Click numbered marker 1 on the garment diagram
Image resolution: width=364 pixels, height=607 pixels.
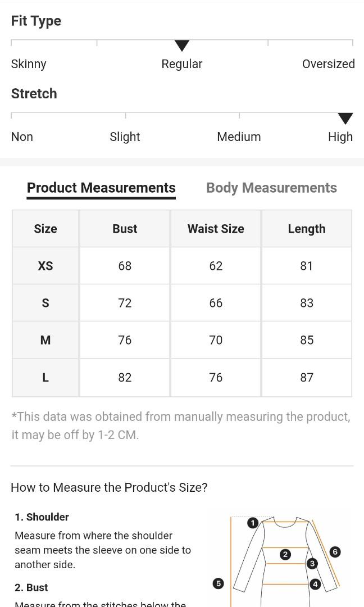click(x=253, y=523)
